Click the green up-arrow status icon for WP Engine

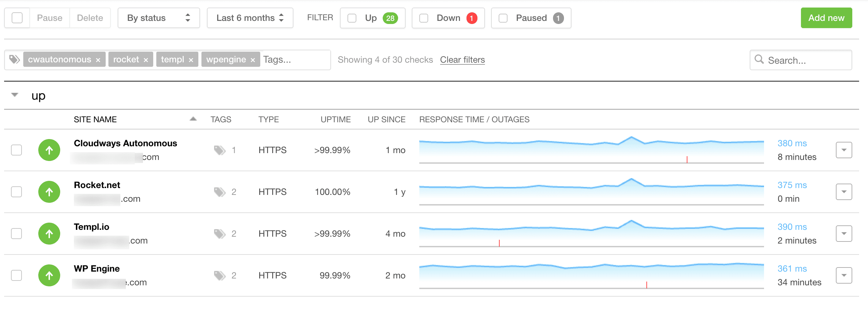click(x=49, y=275)
